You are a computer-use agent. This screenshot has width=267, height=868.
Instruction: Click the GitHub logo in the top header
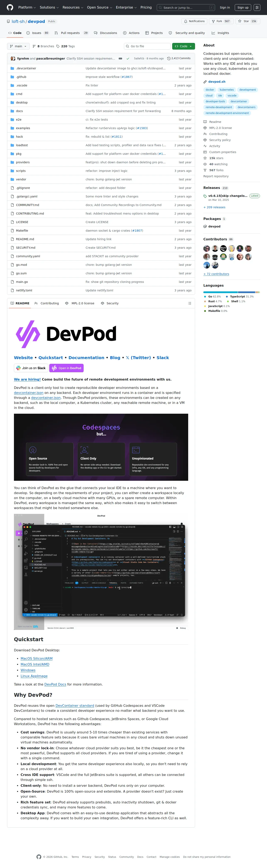click(10, 7)
